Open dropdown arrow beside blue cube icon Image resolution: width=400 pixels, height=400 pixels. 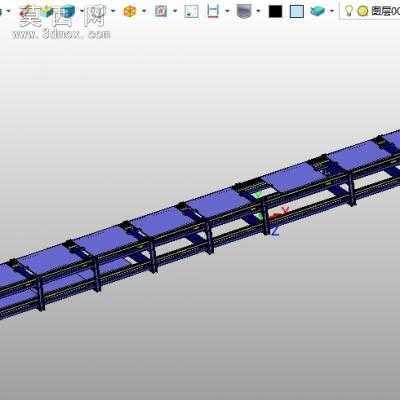coord(82,11)
